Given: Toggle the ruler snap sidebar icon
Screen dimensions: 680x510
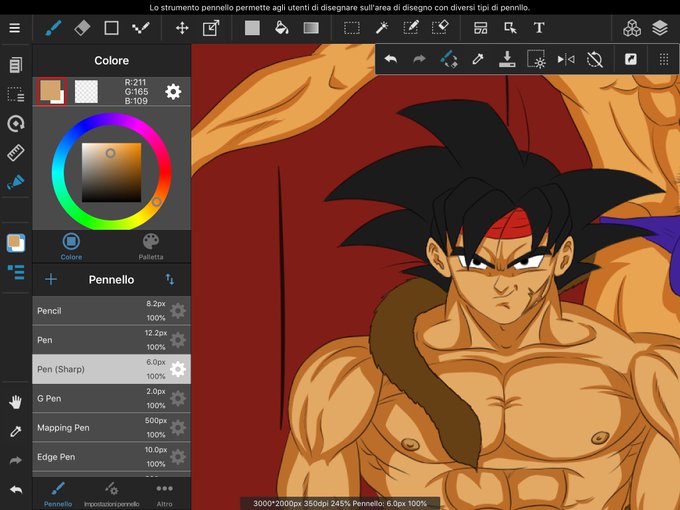Looking at the screenshot, I should point(16,153).
